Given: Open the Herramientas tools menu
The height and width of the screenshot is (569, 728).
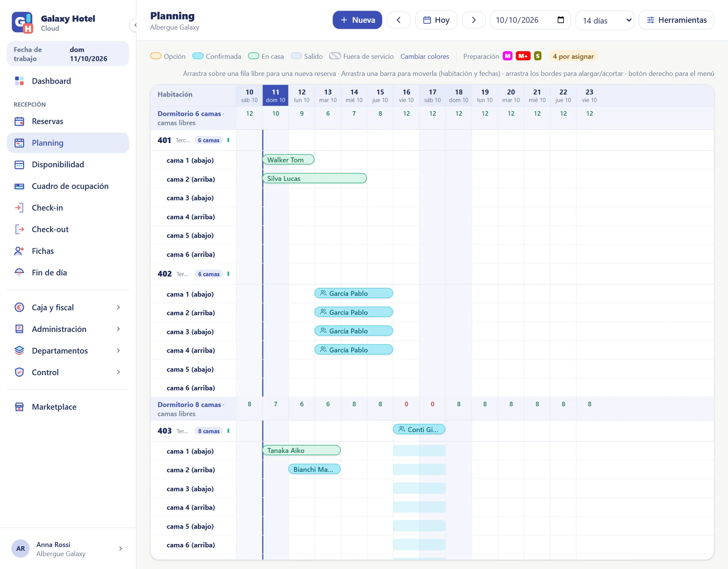Looking at the screenshot, I should (676, 20).
